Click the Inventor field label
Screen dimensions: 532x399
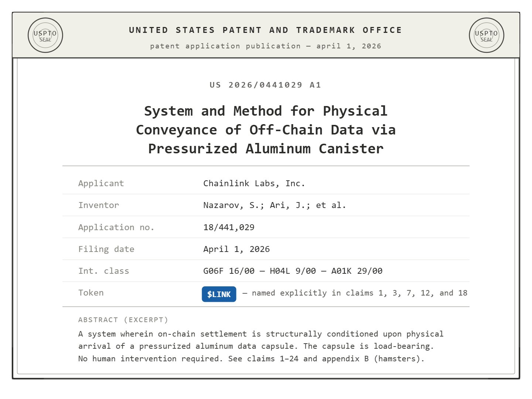click(x=99, y=205)
